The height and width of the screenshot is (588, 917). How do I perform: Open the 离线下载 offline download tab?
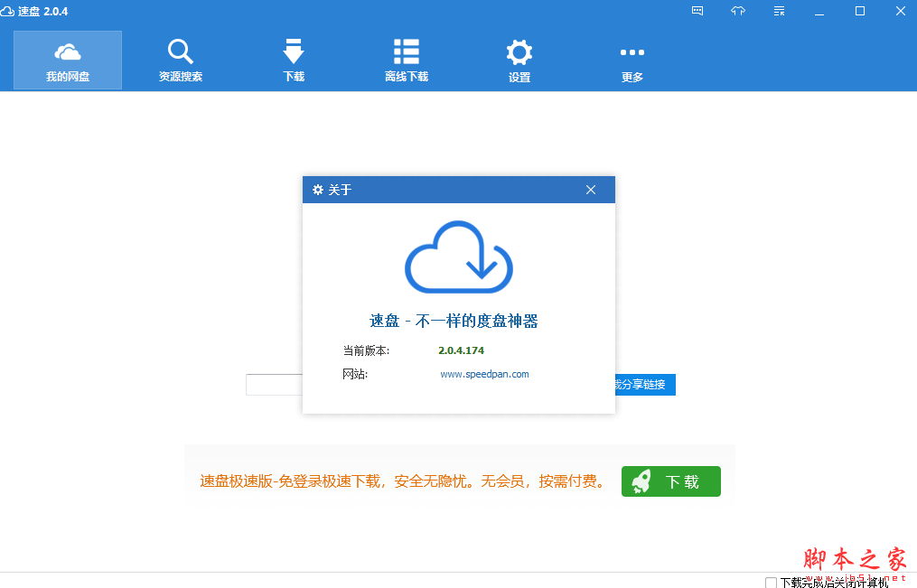coord(407,61)
